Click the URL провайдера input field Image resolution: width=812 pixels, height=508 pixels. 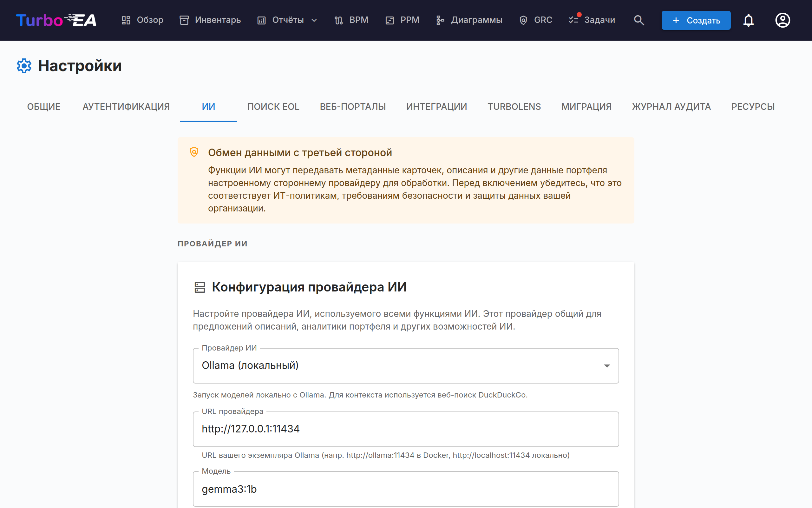pyautogui.click(x=406, y=429)
